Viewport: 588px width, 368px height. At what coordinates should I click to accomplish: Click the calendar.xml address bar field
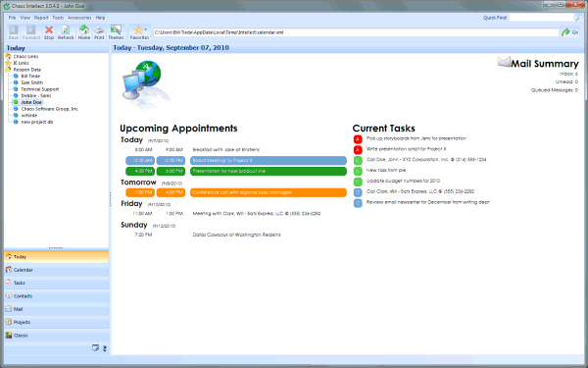[356, 32]
